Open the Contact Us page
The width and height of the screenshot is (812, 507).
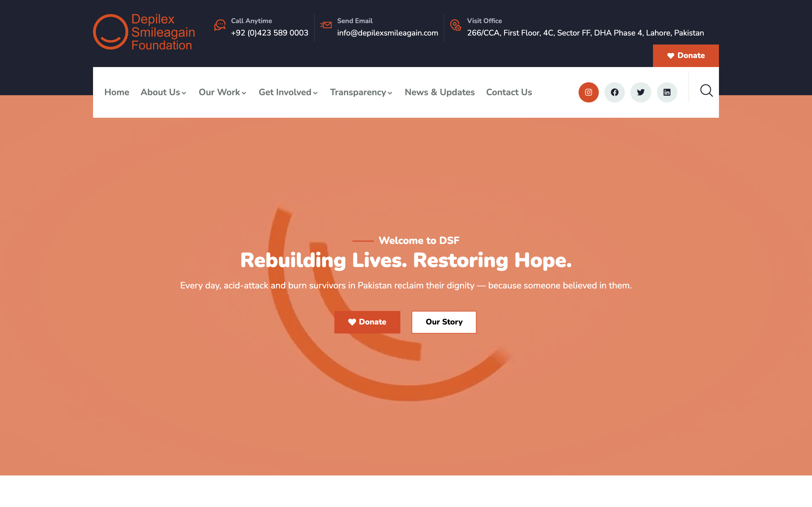(509, 92)
